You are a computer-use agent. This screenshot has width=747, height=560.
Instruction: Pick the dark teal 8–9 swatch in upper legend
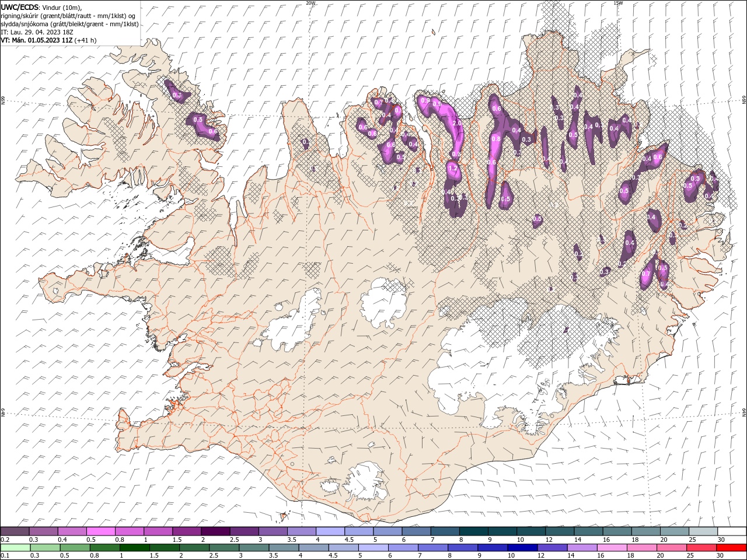[x=473, y=531]
